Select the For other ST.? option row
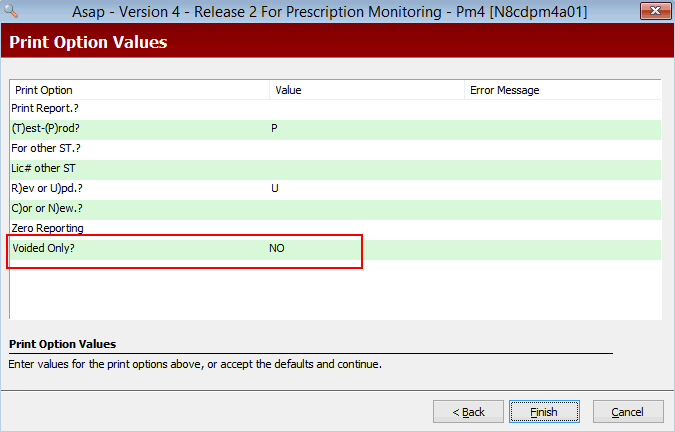The width and height of the screenshot is (675, 432). [335, 148]
